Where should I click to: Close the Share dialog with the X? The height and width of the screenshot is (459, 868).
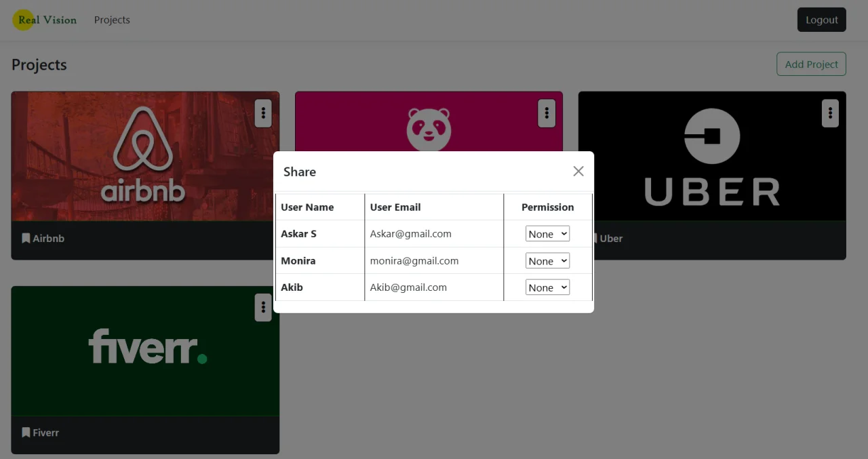(x=578, y=172)
